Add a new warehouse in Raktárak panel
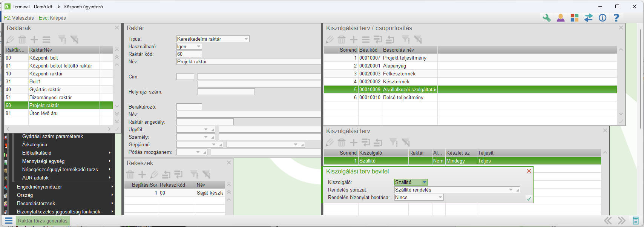 [x=34, y=40]
